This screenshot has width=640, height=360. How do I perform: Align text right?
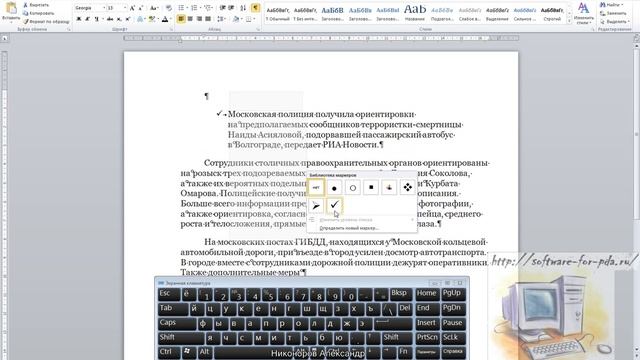199,19
